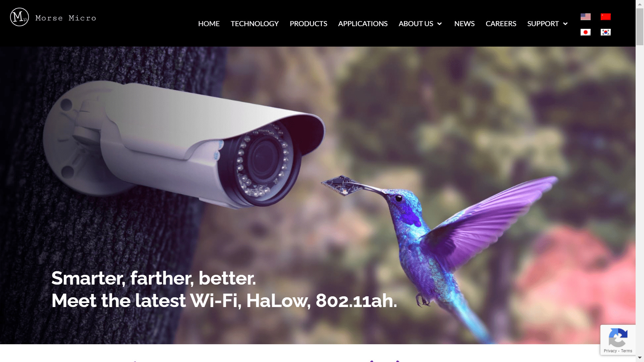This screenshot has width=644, height=362.
Task: Open the reCAPTCHA Terms link
Action: [x=627, y=351]
